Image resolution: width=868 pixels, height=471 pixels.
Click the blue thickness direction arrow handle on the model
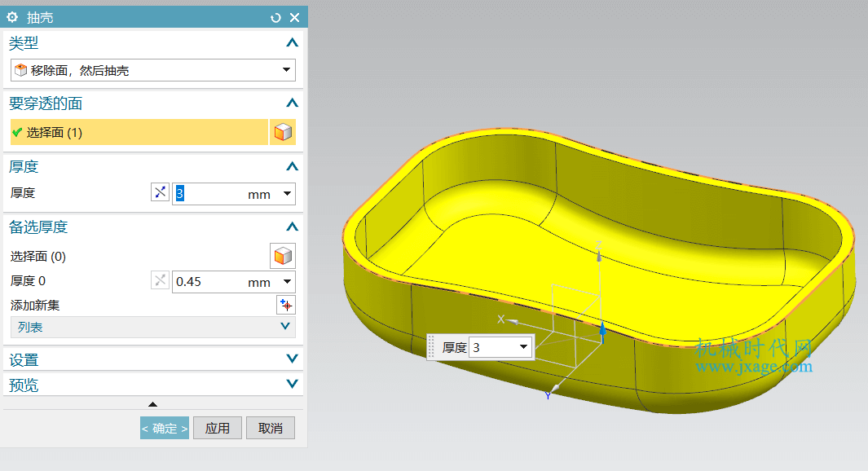click(602, 332)
